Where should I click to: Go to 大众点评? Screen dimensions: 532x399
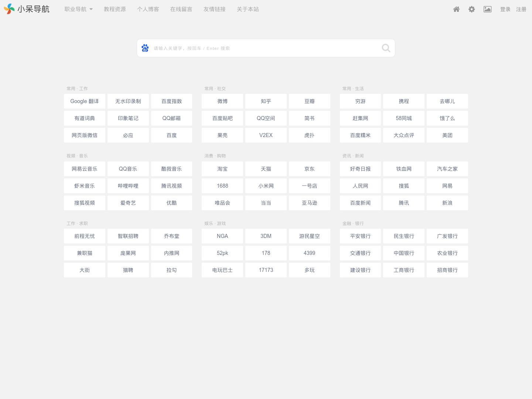[404, 135]
